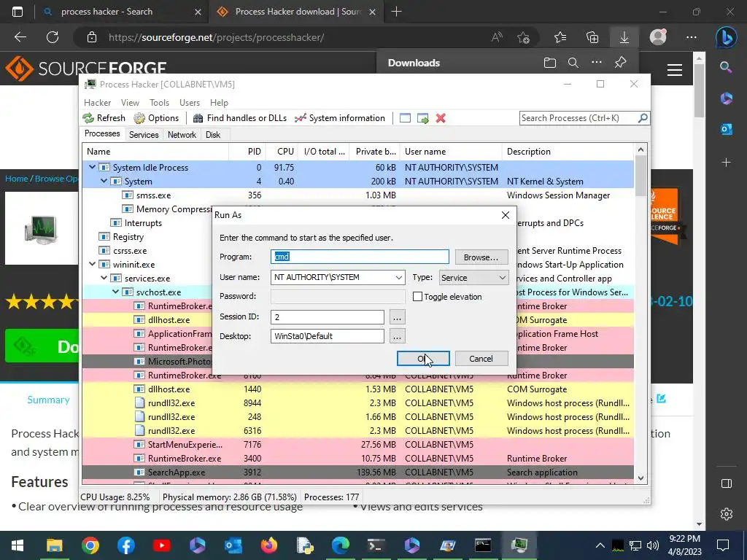Screen dimensions: 747x560
Task: Open the Windows Start button
Action: (x=18, y=545)
